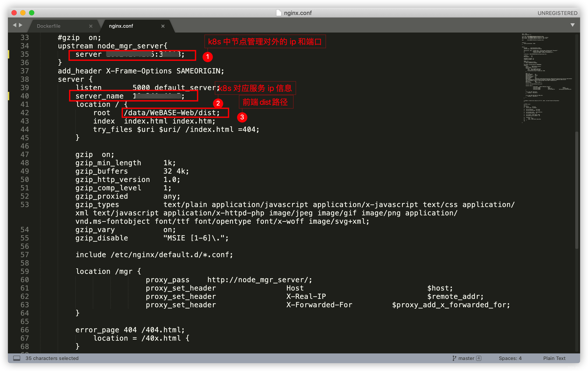This screenshot has height=371, width=588.
Task: Click '35 characters selected' status text
Action: [x=52, y=358]
